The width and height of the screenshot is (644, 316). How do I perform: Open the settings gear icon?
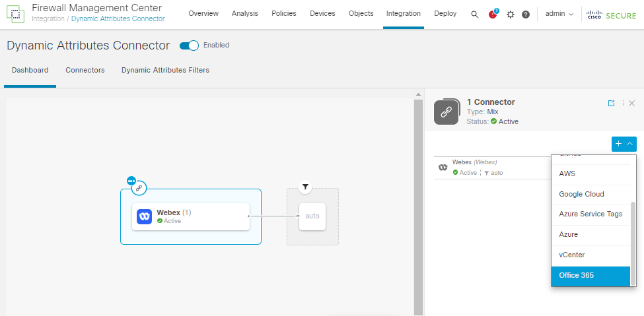coord(510,15)
